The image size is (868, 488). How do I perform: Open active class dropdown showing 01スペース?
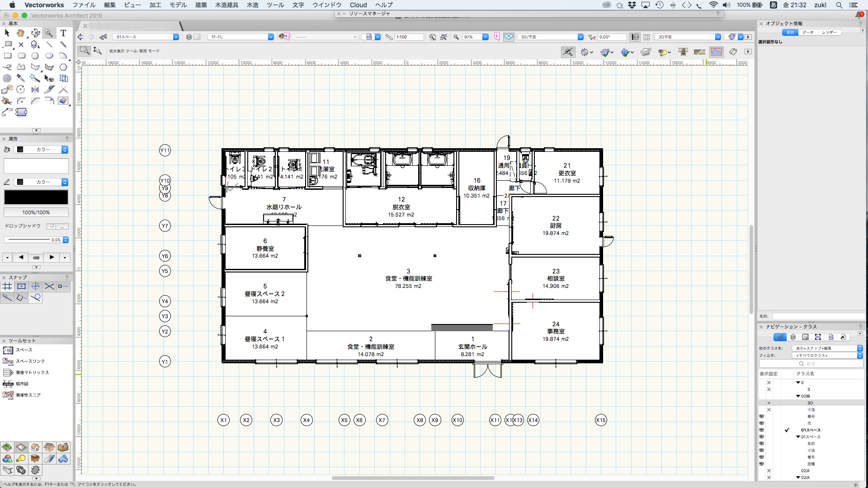pos(146,37)
